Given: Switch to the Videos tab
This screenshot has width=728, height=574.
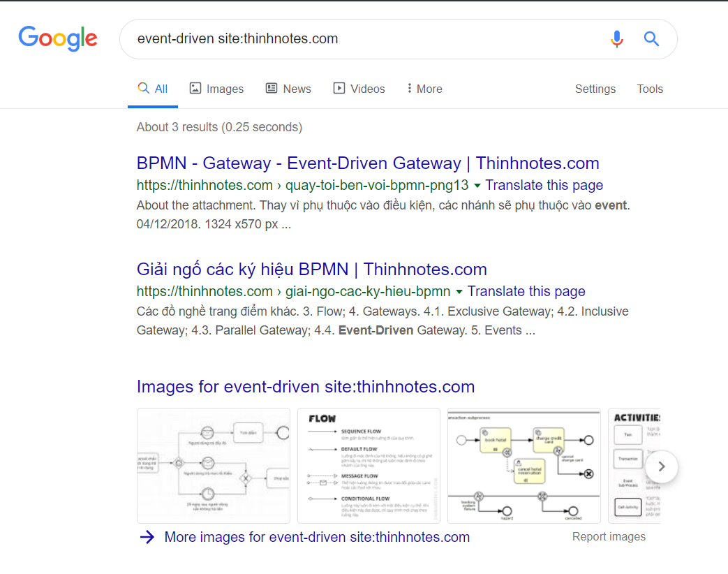Looking at the screenshot, I should pyautogui.click(x=359, y=89).
